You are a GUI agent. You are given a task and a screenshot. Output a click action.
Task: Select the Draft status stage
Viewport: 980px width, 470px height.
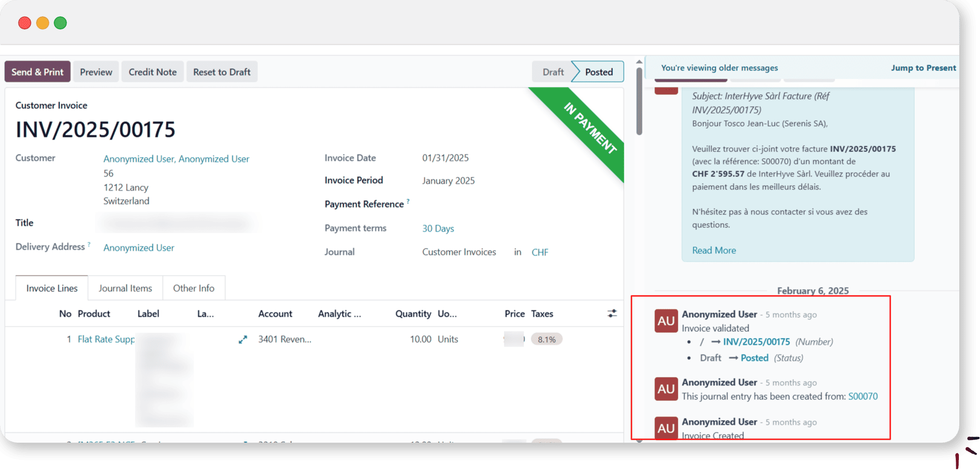click(552, 72)
